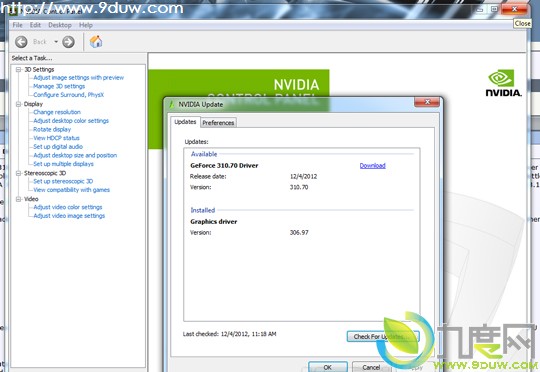Open View HDCP status

coord(56,138)
